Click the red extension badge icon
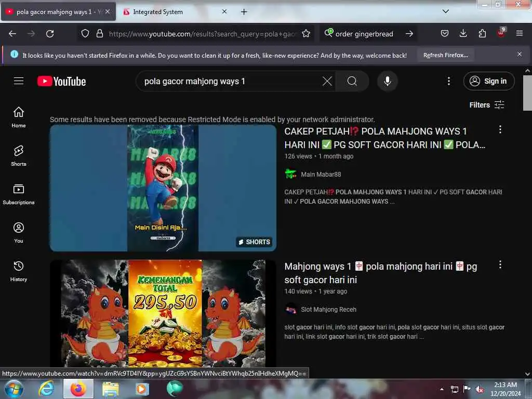Viewport: 532px width, 399px height. (501, 33)
